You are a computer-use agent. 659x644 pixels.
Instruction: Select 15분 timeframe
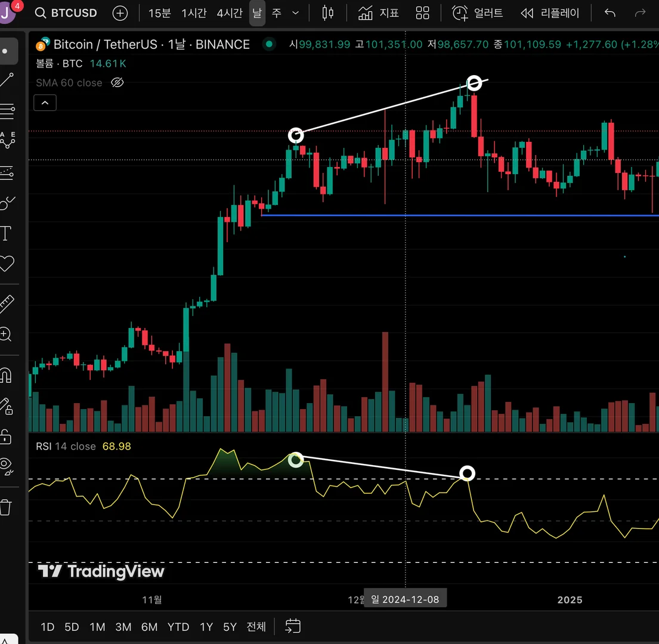[159, 13]
